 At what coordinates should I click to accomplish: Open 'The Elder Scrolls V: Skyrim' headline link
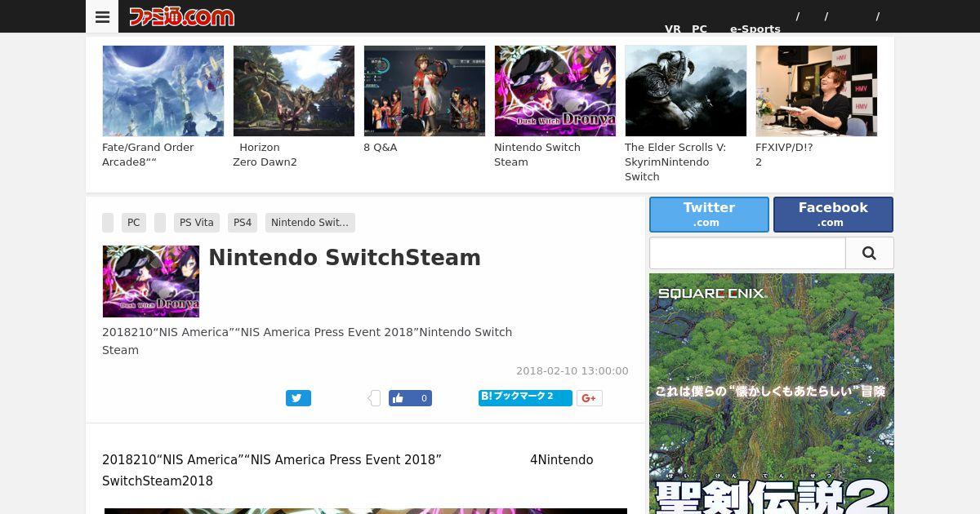click(x=675, y=162)
